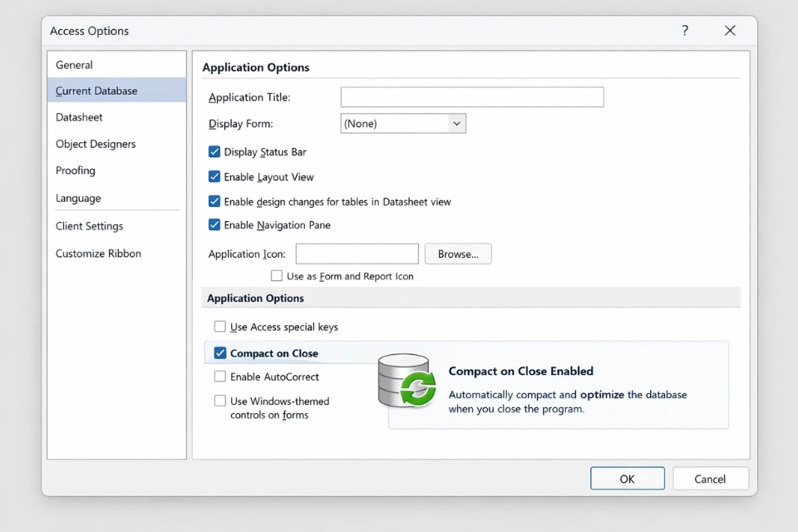Enable Use Access special keys
This screenshot has width=798, height=532.
[220, 327]
